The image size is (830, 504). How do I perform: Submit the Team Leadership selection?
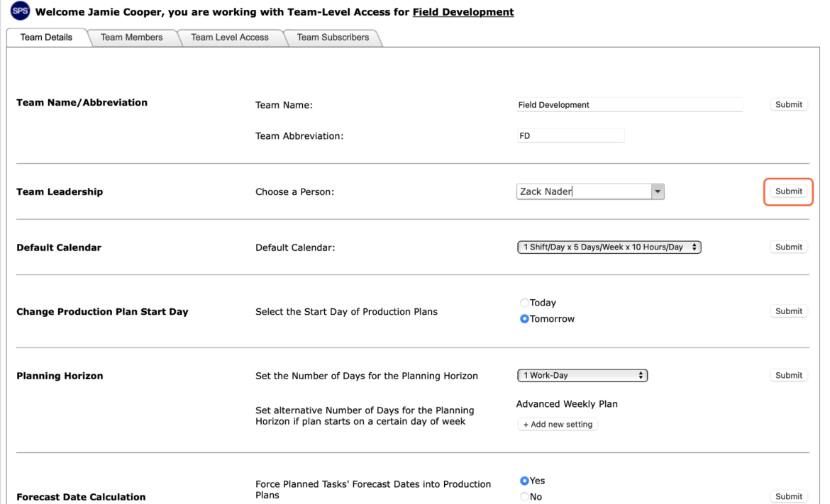789,191
